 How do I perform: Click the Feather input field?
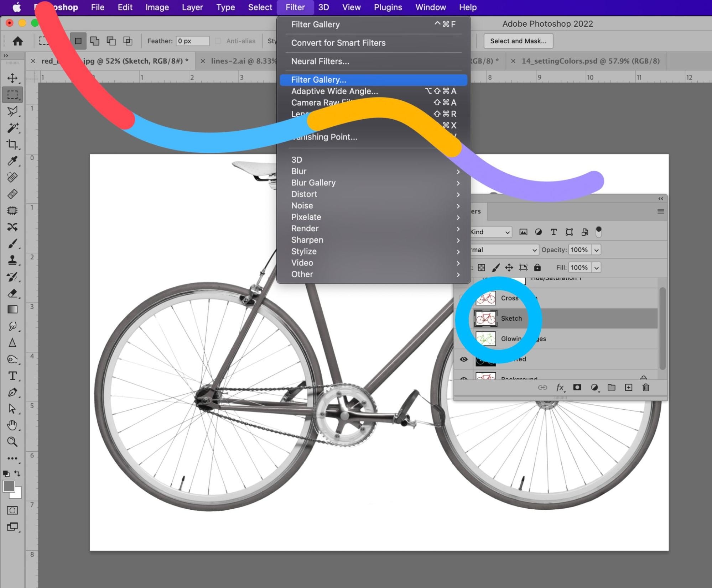[x=192, y=41]
